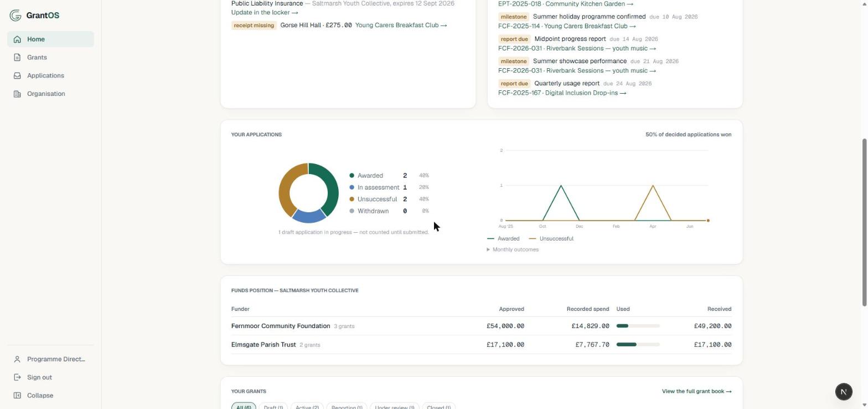
Task: Open the round N badge button
Action: [844, 392]
